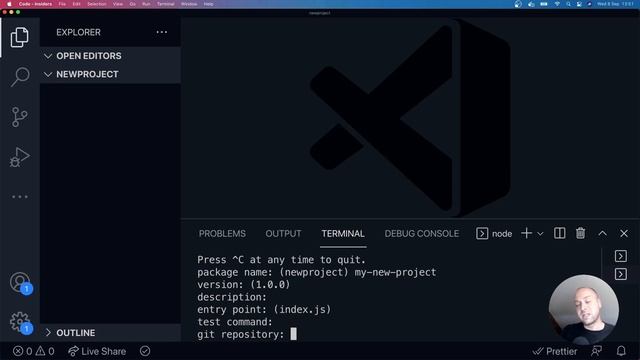Click the circled checkmark status bar icon
Viewport: 640px width, 360px height.
point(145,351)
